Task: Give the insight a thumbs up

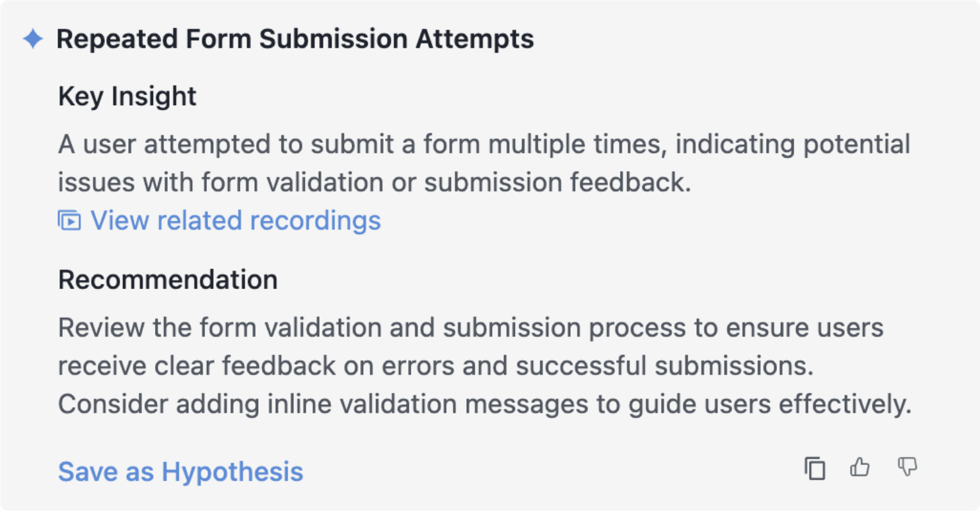Action: click(x=860, y=467)
